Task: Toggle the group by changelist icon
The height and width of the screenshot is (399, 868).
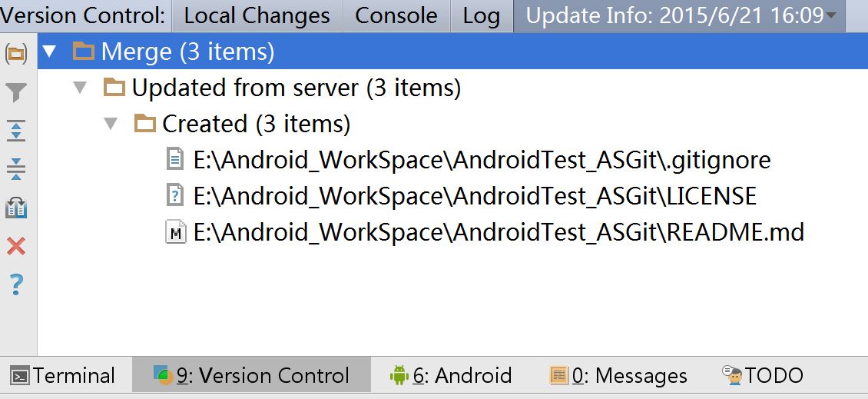Action: click(x=16, y=208)
